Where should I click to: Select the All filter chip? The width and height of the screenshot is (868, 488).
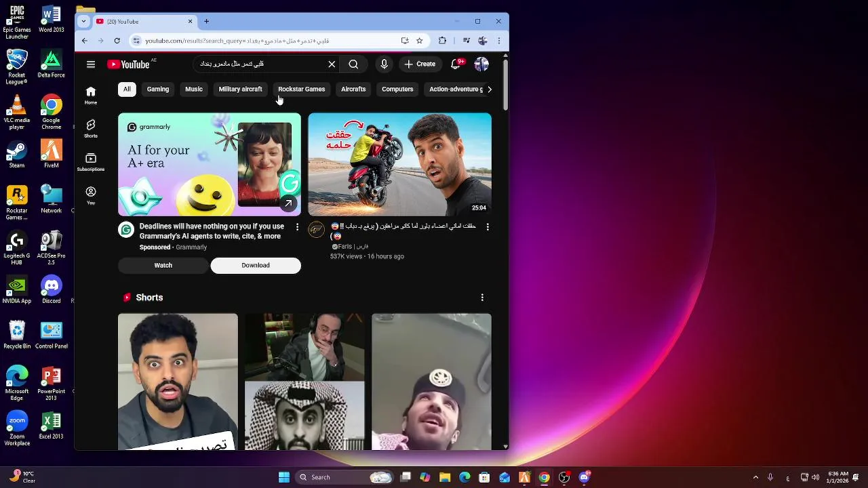127,89
